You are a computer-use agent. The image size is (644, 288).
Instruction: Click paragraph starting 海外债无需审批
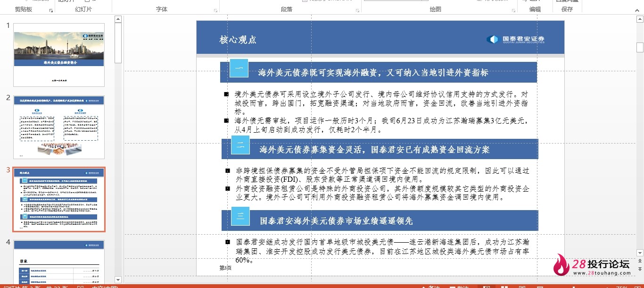pos(381,125)
